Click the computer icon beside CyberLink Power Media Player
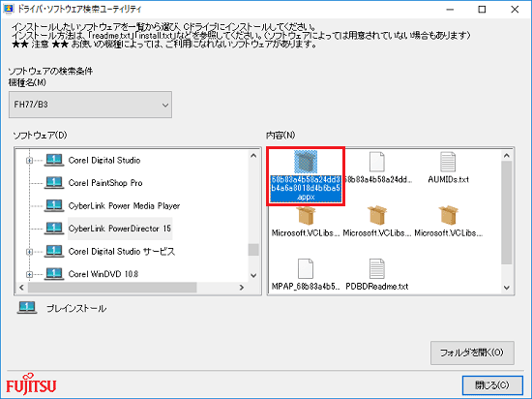This screenshot has height=399, width=532. tap(54, 205)
